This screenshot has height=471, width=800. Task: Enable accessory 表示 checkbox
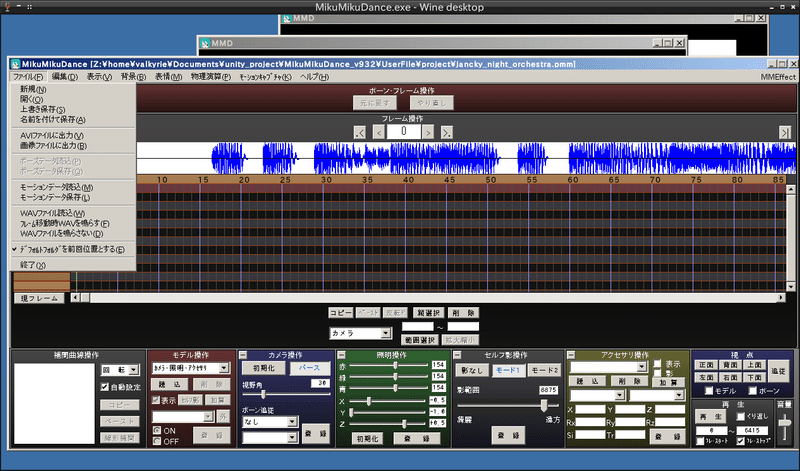657,364
